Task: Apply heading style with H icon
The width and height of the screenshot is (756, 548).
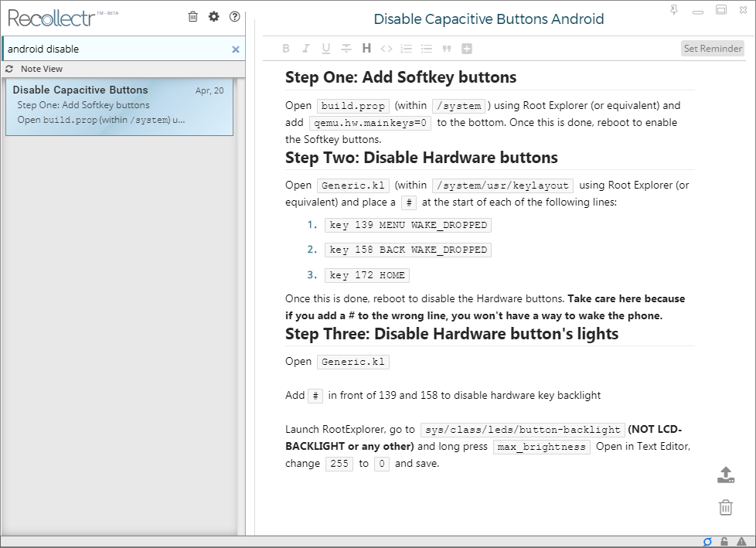Action: coord(366,48)
